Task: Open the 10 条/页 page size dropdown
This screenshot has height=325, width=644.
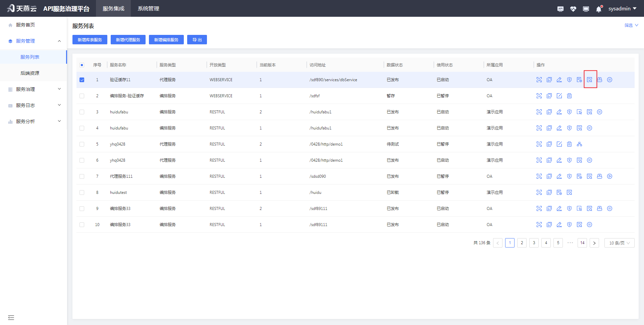Action: pos(619,243)
